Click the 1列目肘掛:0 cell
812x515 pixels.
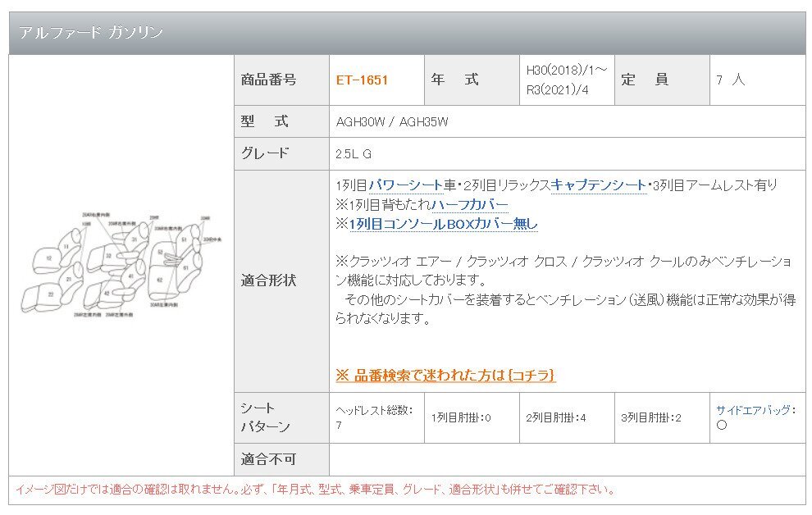472,417
